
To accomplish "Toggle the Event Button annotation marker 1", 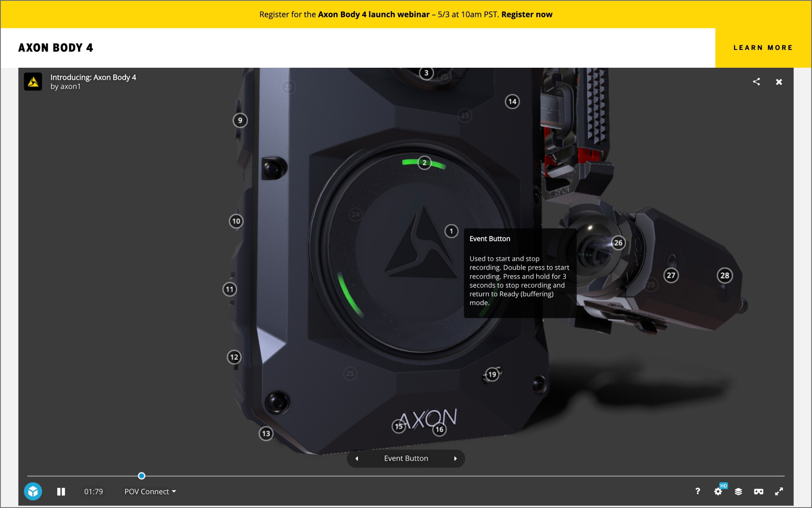I will click(451, 230).
